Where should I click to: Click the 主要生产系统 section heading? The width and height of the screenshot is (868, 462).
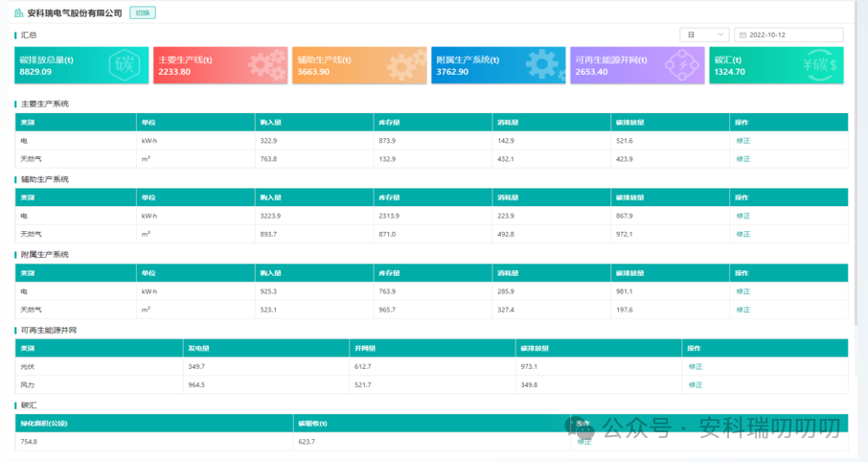pos(45,104)
